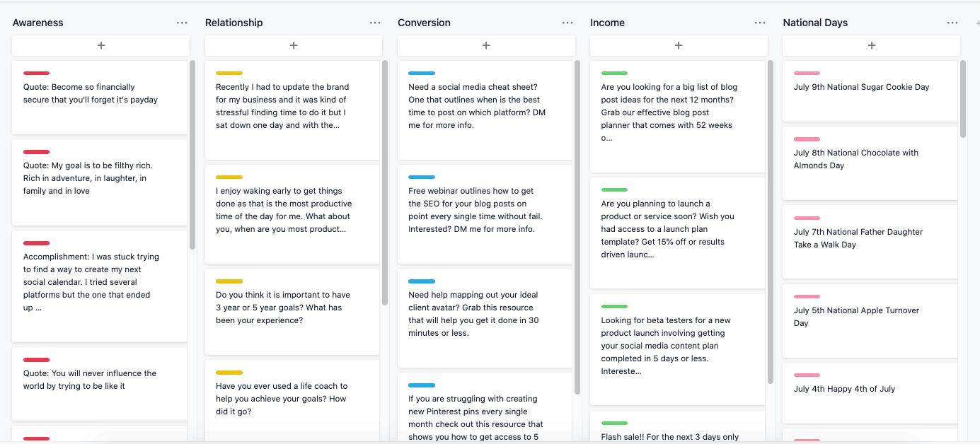980x444 pixels.
Task: Open the Awareness column options menu
Action: 182,23
